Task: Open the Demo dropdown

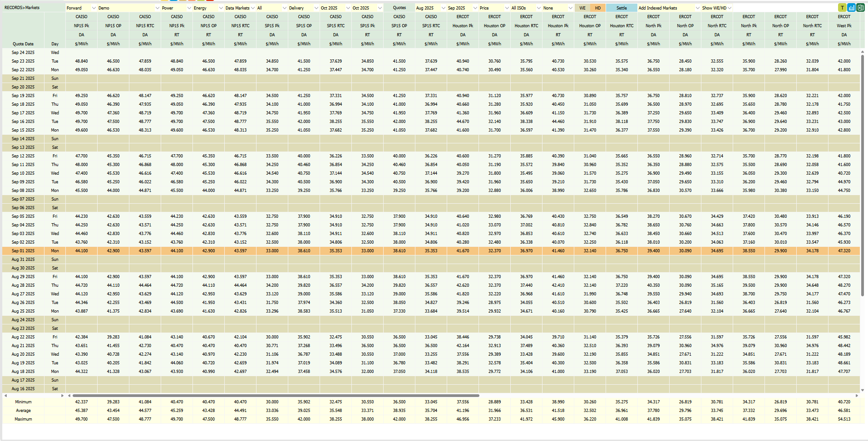Action: (x=129, y=8)
